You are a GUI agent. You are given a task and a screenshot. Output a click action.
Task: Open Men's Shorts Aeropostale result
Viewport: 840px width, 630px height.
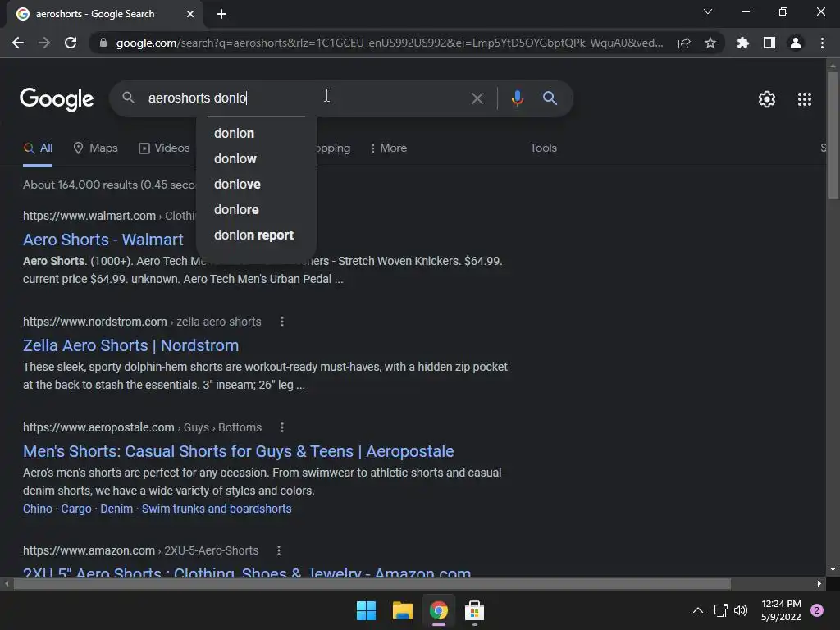click(239, 452)
